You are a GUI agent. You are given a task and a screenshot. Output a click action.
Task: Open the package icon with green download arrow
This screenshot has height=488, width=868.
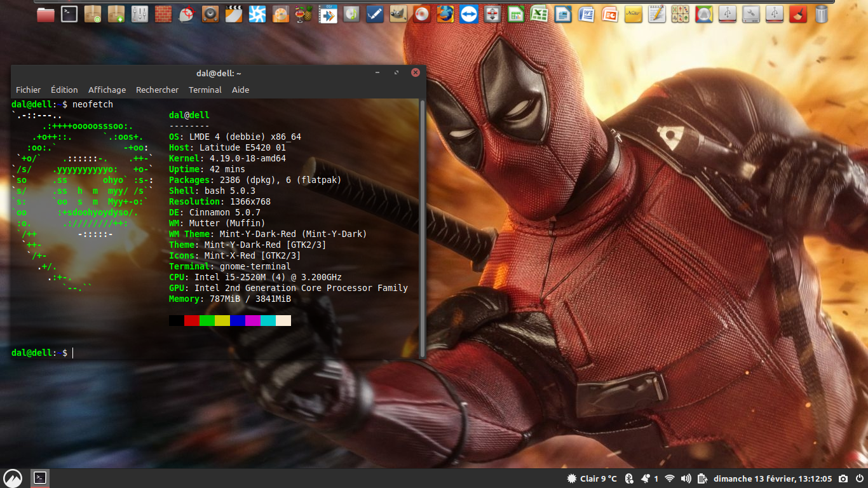pyautogui.click(x=116, y=14)
